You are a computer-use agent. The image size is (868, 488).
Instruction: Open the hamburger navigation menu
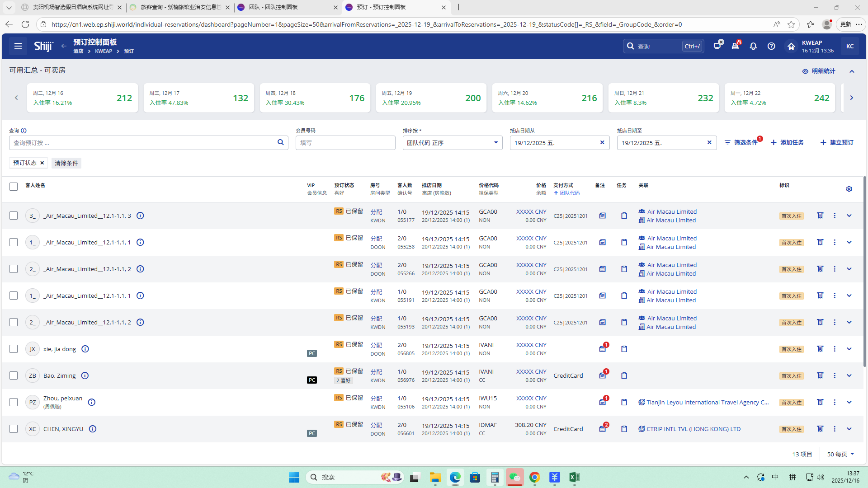(18, 46)
